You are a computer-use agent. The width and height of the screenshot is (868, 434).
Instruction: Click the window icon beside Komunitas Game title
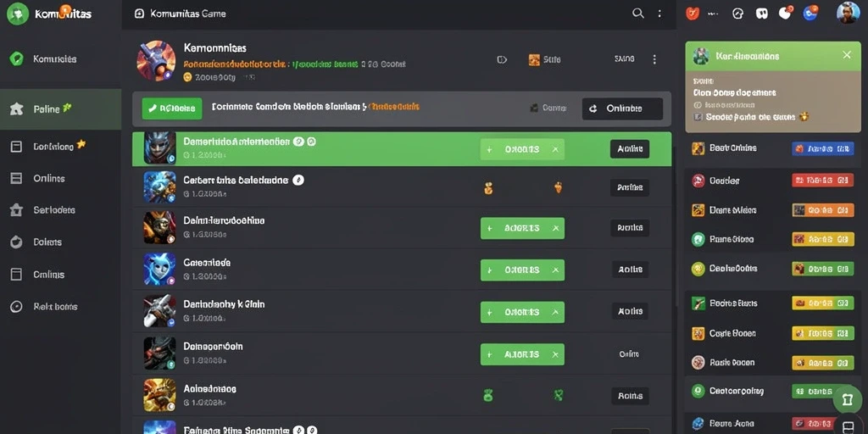(140, 14)
